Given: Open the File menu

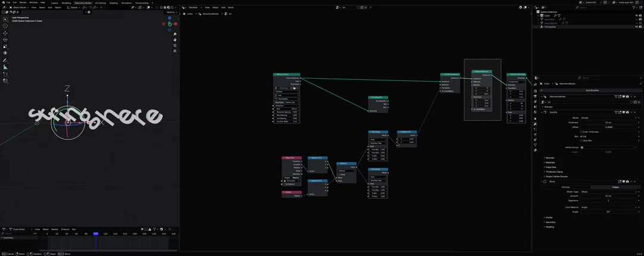Looking at the screenshot, I should pyautogui.click(x=8, y=2).
